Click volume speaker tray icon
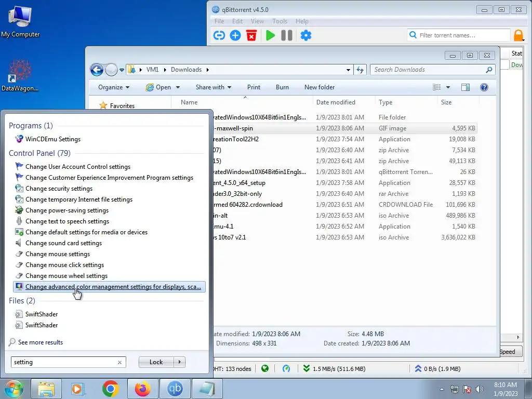 (480, 389)
